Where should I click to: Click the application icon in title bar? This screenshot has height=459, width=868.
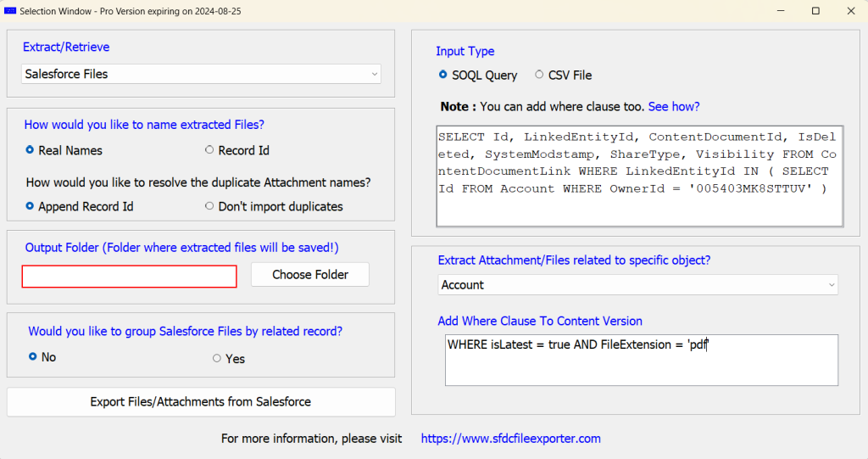[10, 11]
